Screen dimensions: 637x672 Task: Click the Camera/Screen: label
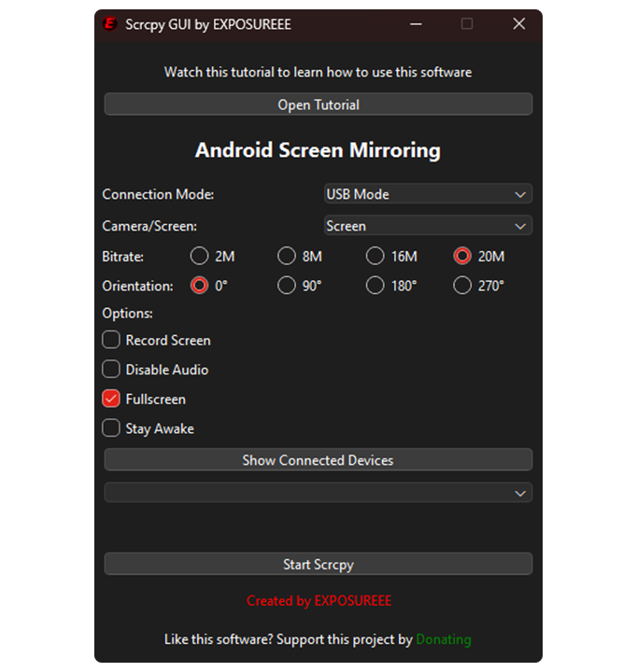tap(149, 226)
